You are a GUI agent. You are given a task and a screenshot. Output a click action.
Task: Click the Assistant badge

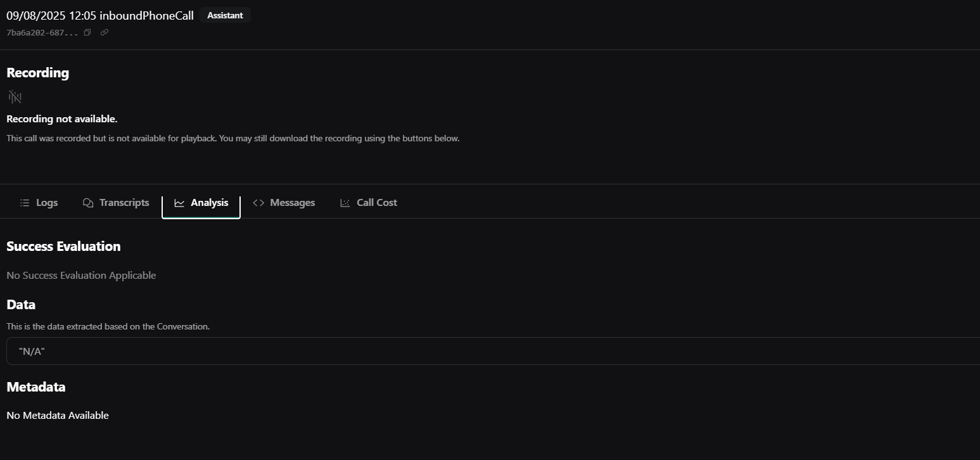225,15
